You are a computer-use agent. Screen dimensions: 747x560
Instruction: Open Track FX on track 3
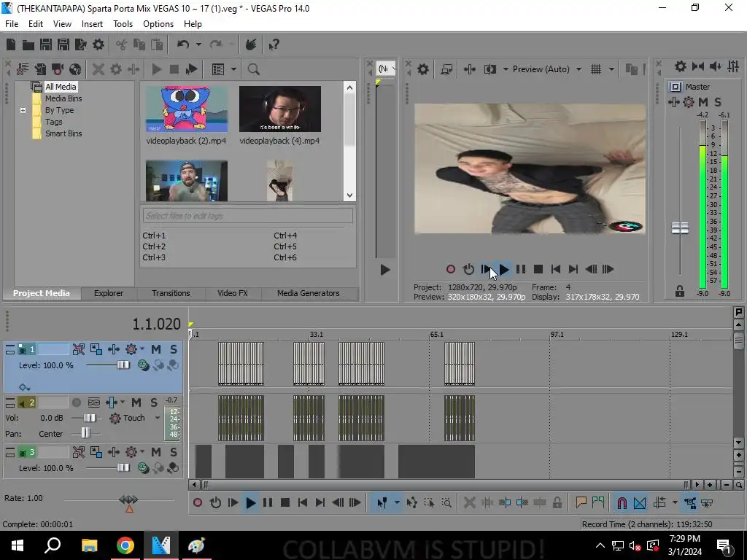(131, 452)
